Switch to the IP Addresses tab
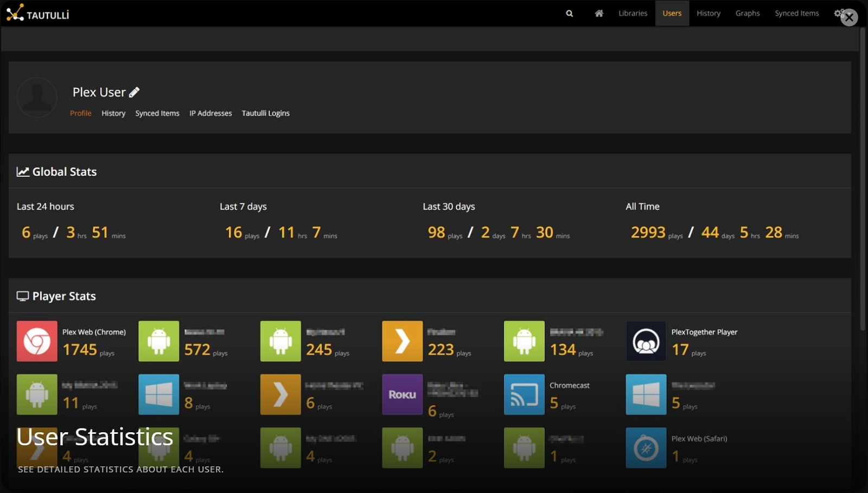 point(210,113)
